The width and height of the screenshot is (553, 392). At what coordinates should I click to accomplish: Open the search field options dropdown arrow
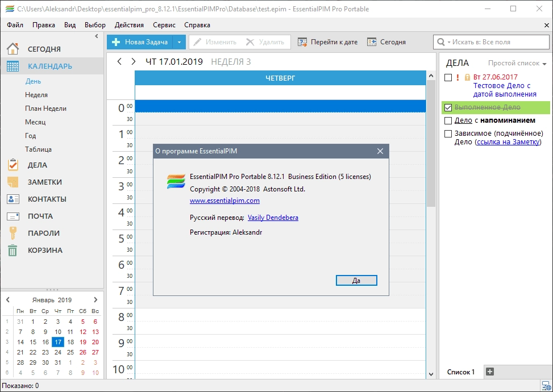pyautogui.click(x=449, y=42)
